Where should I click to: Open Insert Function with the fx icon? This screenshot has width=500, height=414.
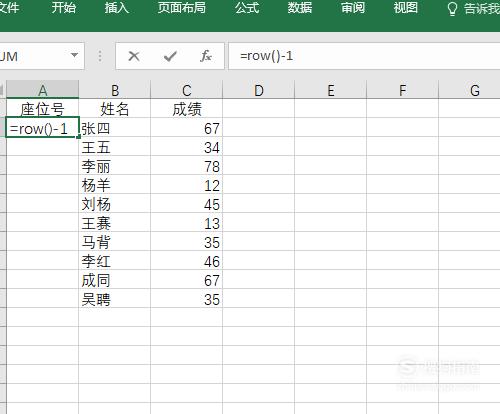(206, 56)
